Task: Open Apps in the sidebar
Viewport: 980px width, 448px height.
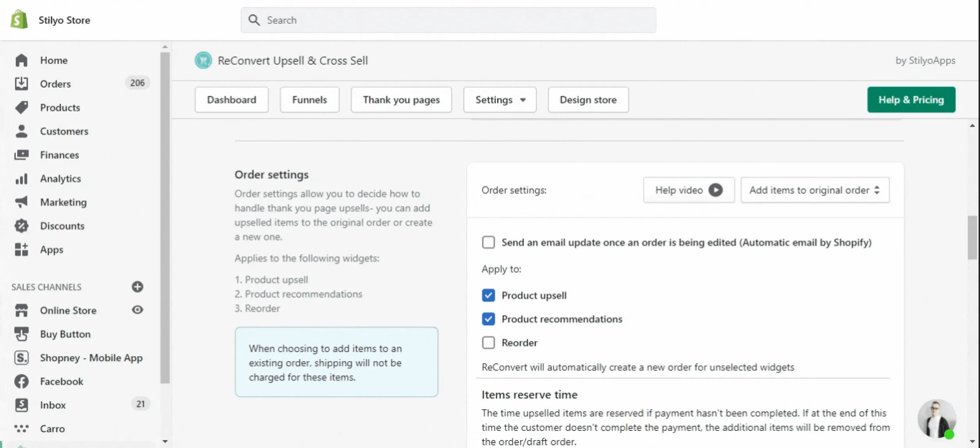Action: (52, 249)
